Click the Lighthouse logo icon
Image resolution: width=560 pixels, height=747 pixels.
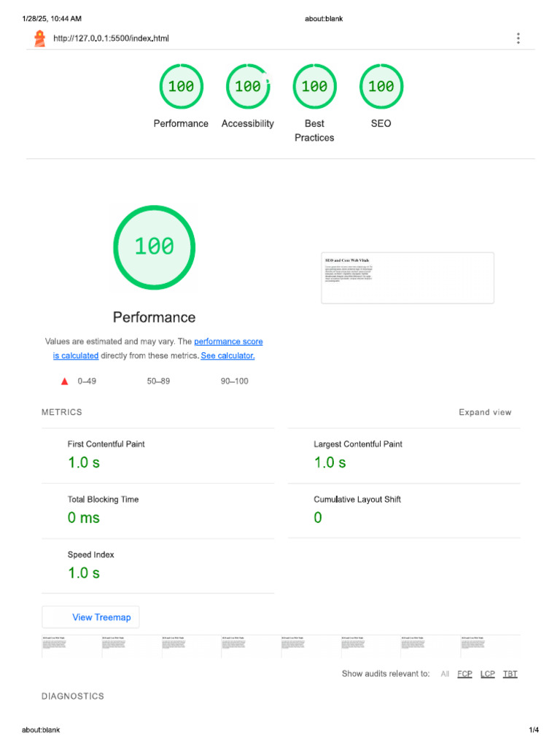pos(40,38)
